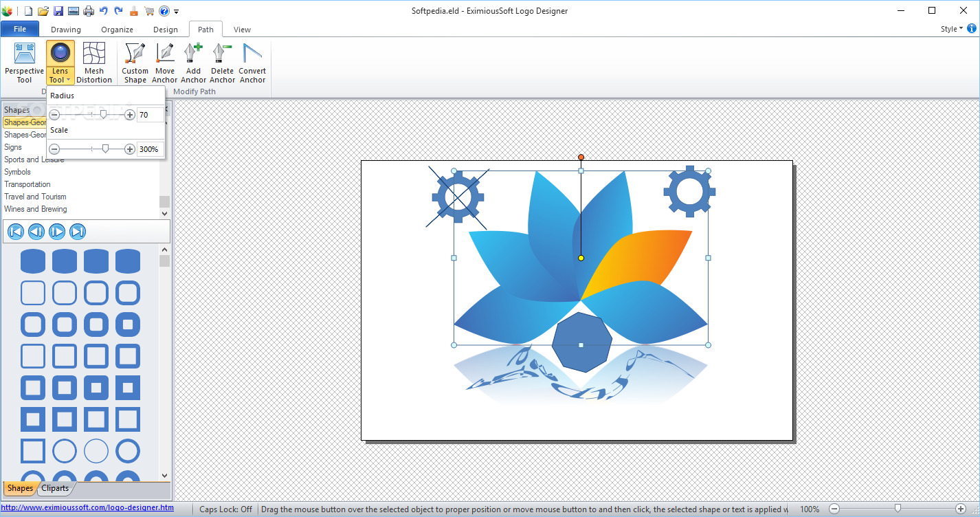Increase lens Scale with plus button
The width and height of the screenshot is (980, 517).
pos(130,149)
